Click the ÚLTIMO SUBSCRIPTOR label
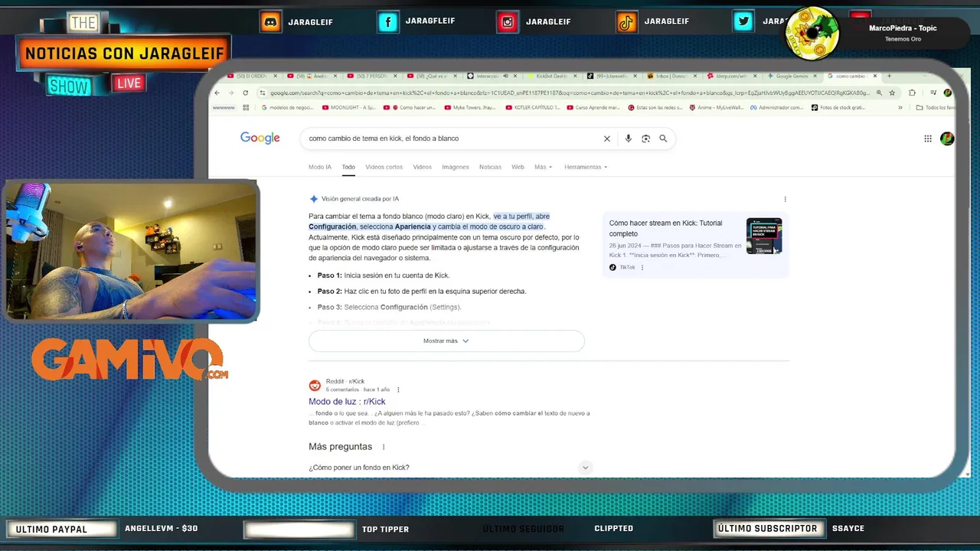 767,528
